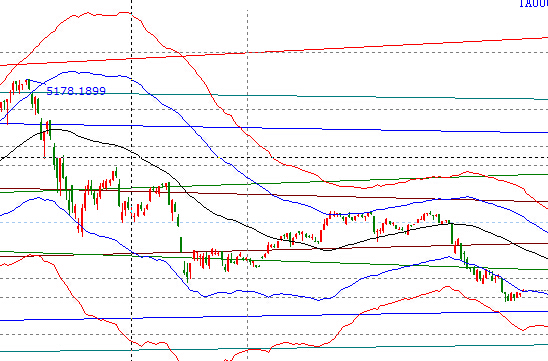Viewport: 548px width, 361px height.
Task: Click the last red candle at far right
Action: (x=521, y=295)
